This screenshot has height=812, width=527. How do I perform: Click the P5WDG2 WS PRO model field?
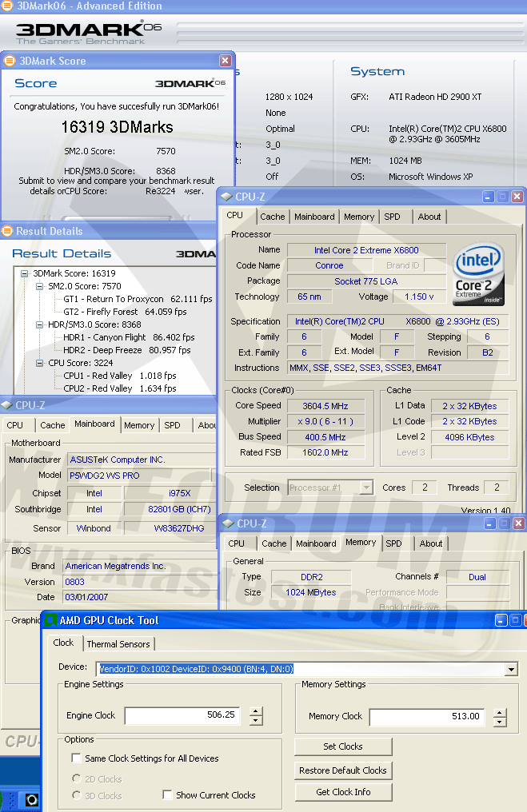tap(139, 476)
